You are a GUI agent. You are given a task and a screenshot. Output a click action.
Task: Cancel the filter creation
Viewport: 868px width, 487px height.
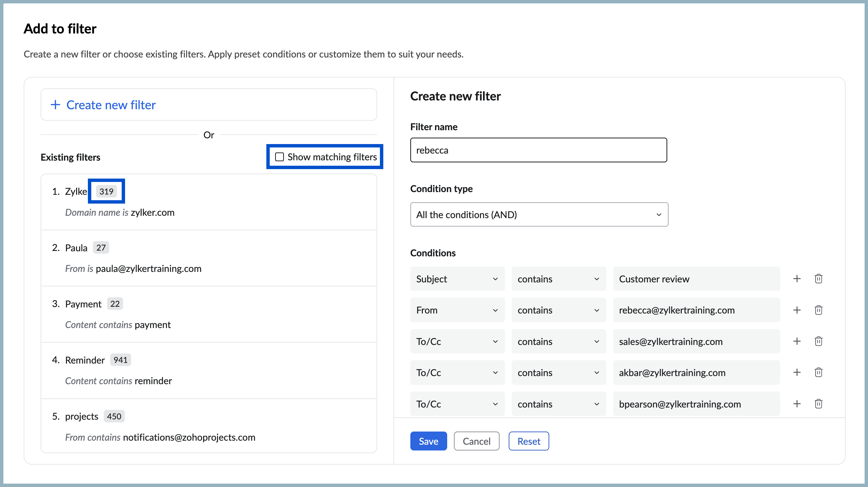(477, 441)
